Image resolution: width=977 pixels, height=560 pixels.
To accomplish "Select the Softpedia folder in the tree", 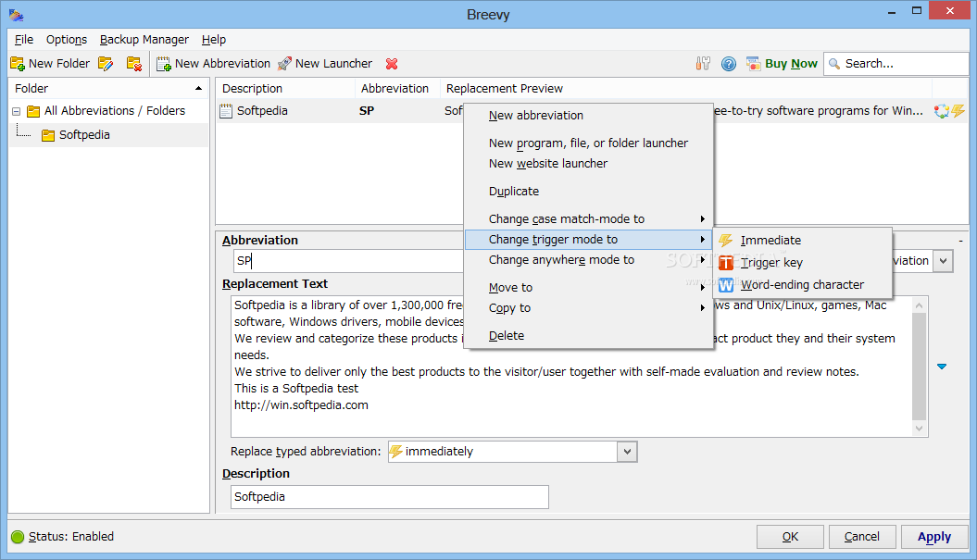I will pos(84,134).
